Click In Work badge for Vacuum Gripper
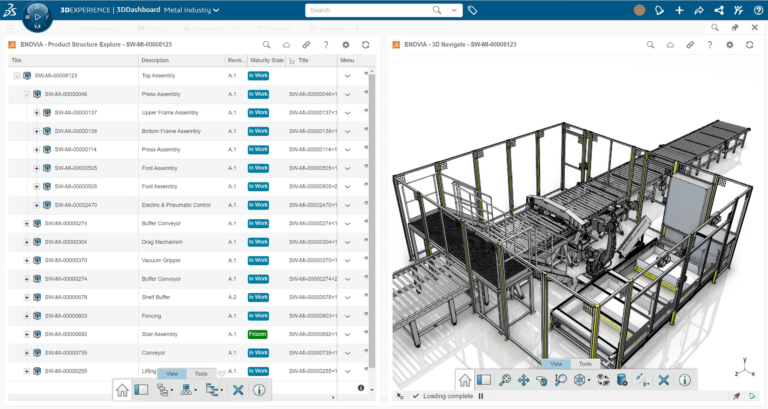 [258, 261]
